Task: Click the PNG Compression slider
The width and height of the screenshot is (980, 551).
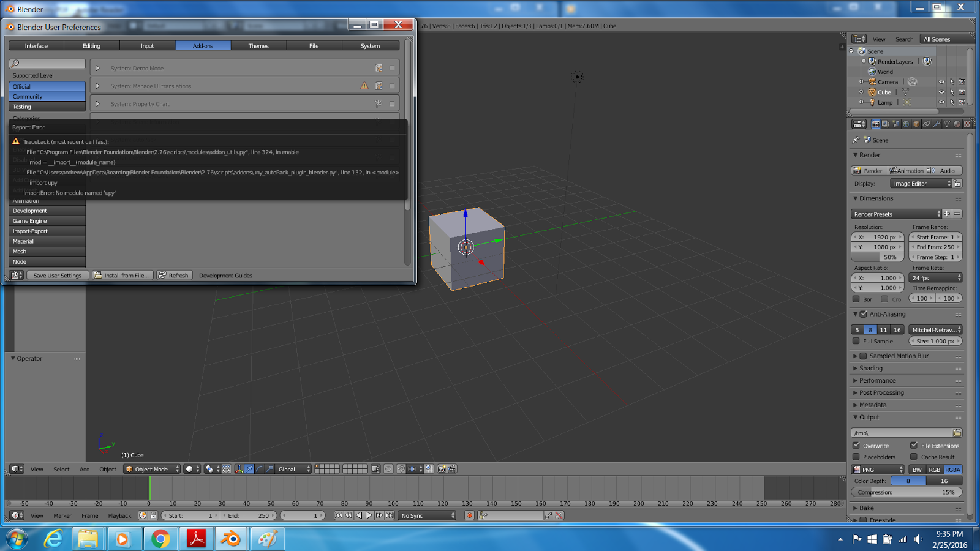Action: pos(907,492)
